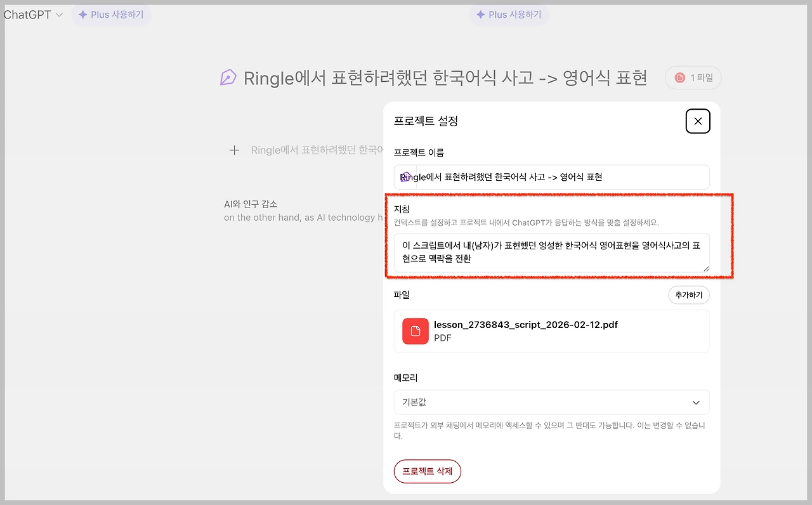This screenshot has height=505, width=812.
Task: Click the purple pen project icon by title
Action: [x=228, y=78]
